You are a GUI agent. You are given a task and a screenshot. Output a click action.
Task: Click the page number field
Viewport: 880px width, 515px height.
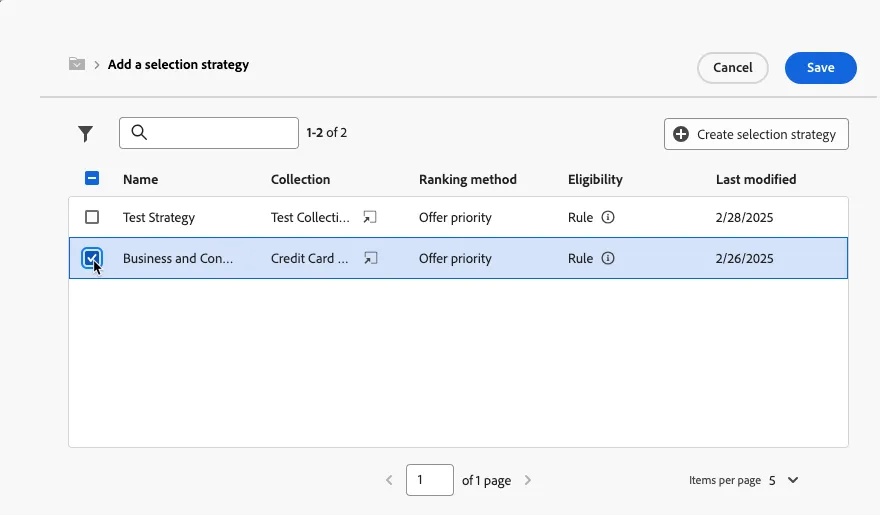click(430, 480)
